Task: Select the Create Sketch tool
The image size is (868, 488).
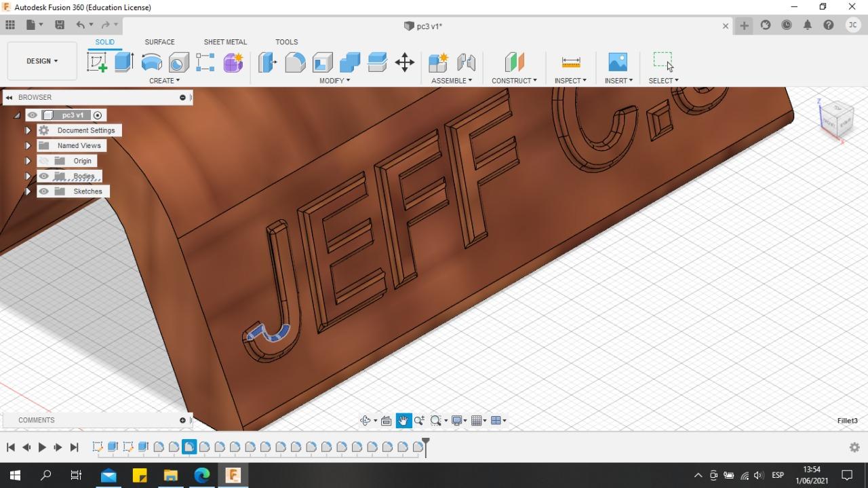Action: click(x=97, y=62)
